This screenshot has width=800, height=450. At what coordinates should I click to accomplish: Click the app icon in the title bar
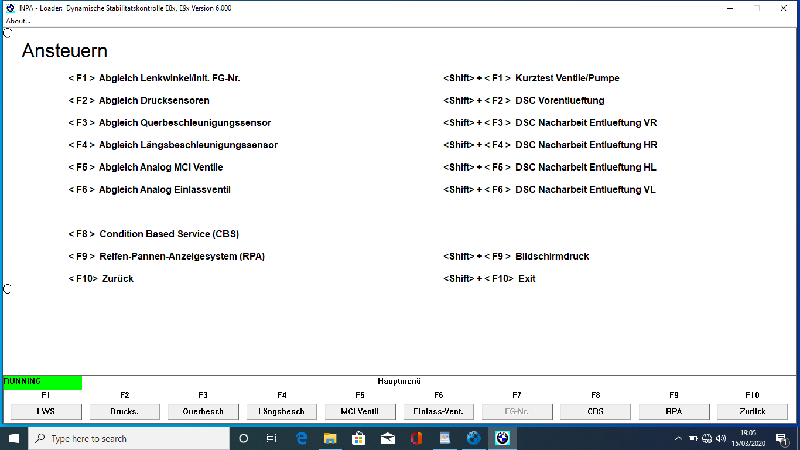[10, 8]
